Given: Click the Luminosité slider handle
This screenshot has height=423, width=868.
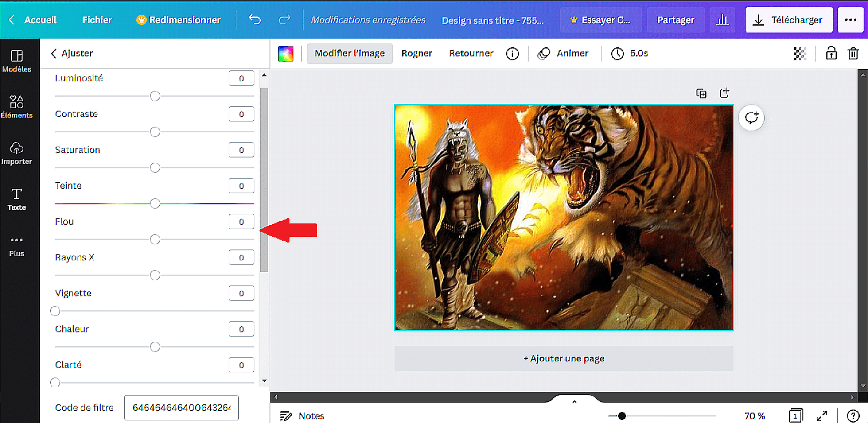Looking at the screenshot, I should tap(155, 96).
